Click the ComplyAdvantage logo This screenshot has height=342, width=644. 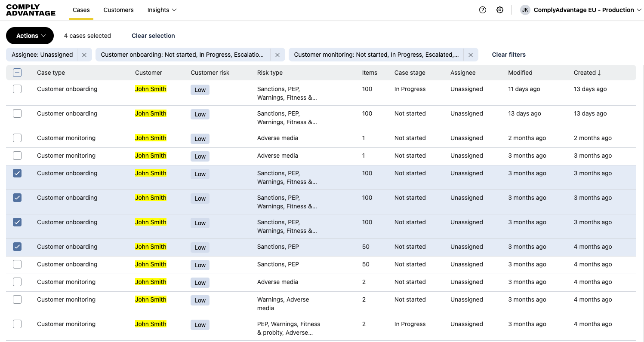[x=31, y=10]
